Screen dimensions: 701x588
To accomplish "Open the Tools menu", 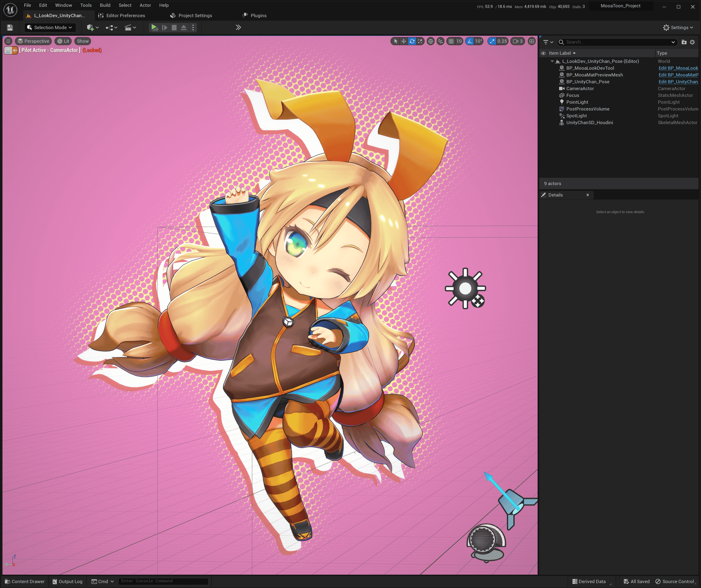I will coord(86,5).
